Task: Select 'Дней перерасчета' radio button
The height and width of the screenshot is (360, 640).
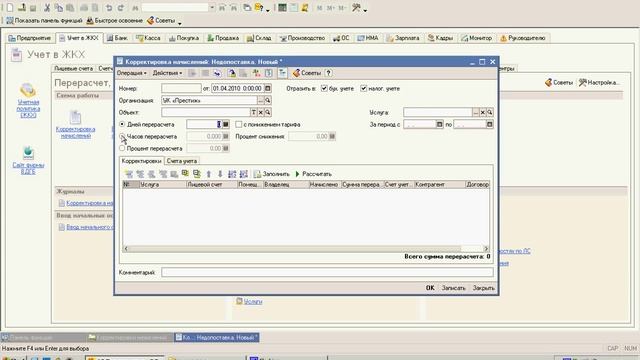Action: [122, 124]
